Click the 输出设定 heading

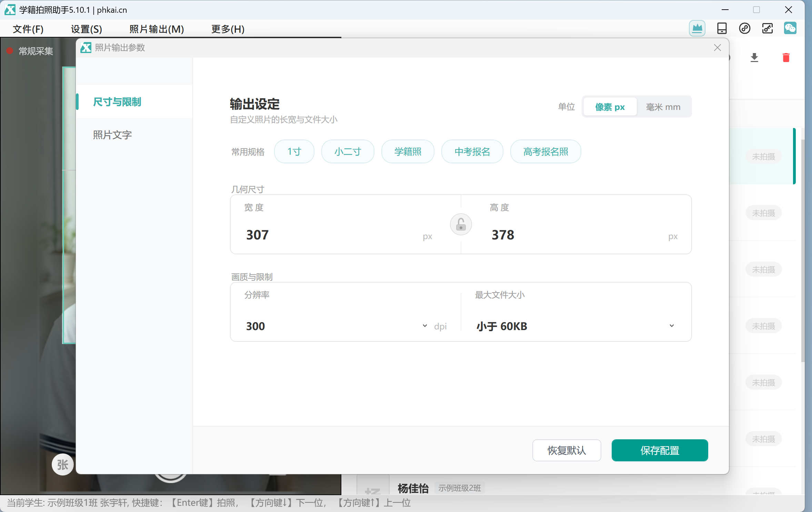tap(255, 104)
